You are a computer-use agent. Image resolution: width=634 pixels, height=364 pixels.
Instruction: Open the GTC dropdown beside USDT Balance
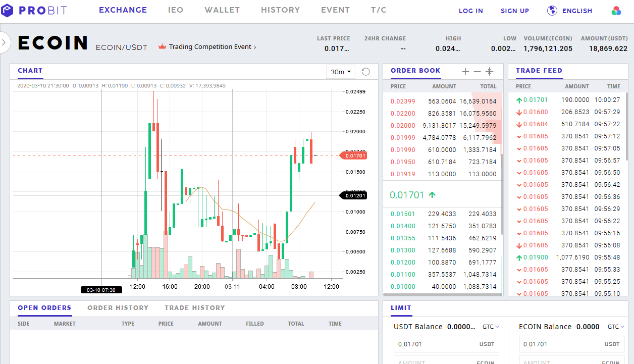[491, 327]
